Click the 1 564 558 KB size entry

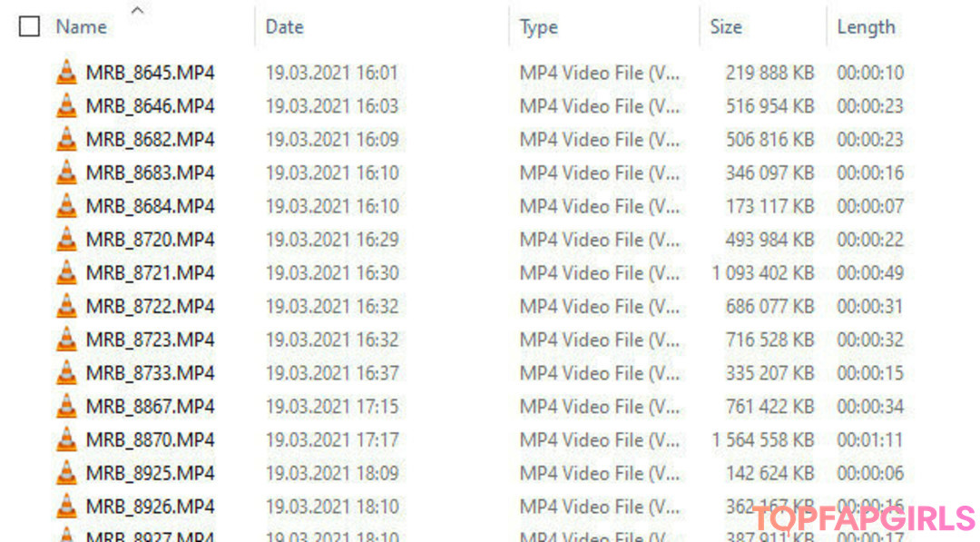click(x=763, y=440)
